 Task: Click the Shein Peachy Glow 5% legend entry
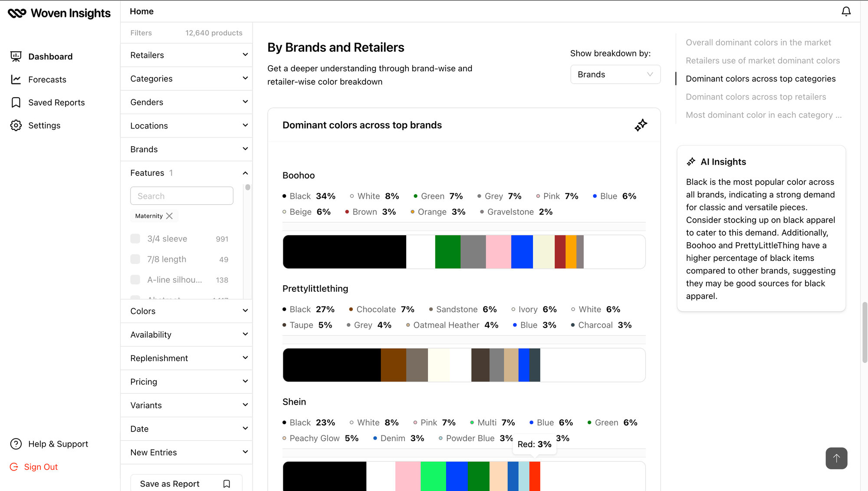pos(320,438)
